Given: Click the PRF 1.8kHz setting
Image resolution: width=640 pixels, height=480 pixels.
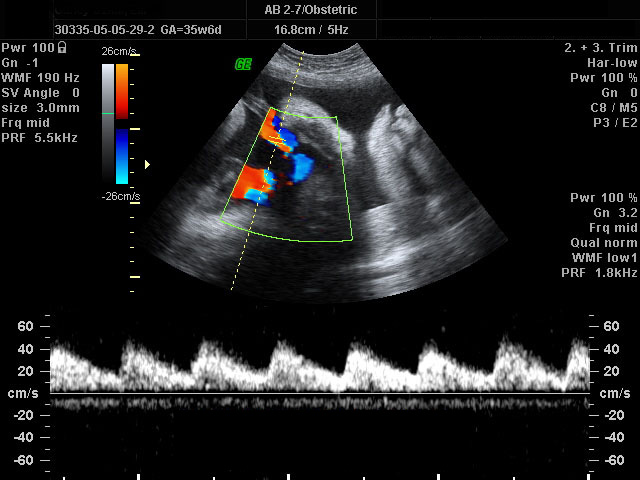Looking at the screenshot, I should [x=599, y=273].
